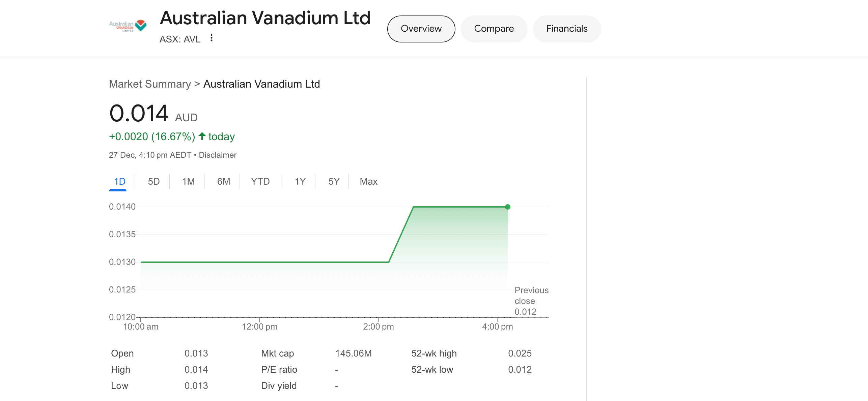
Task: Open the three-dot menu beside ASX: AVL
Action: pos(212,38)
